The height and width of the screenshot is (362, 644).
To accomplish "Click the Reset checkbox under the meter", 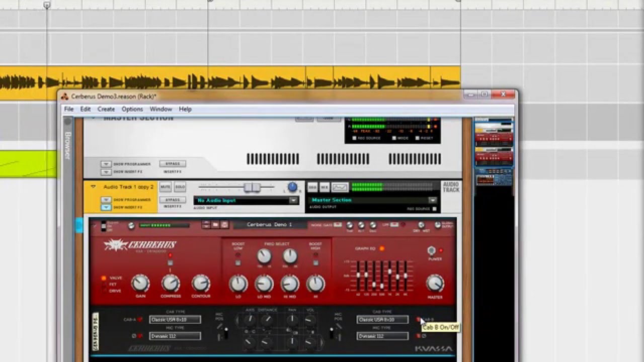I will 417,138.
